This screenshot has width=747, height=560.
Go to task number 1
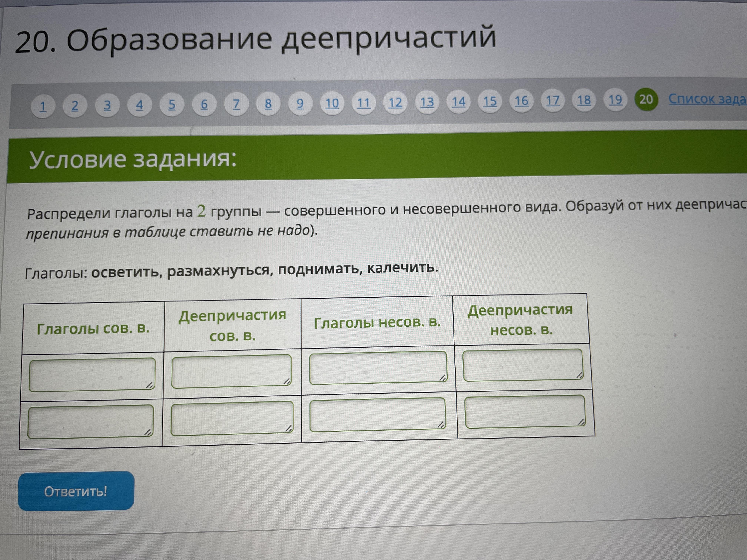[43, 107]
